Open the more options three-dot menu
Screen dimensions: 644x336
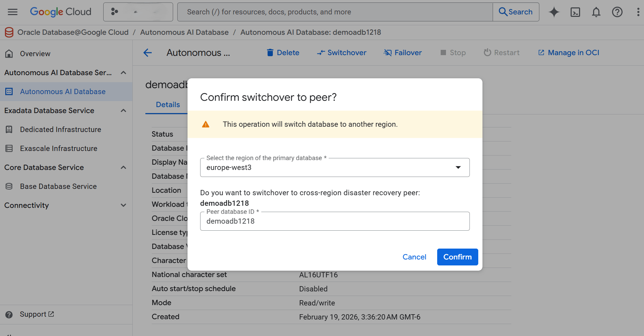(638, 12)
